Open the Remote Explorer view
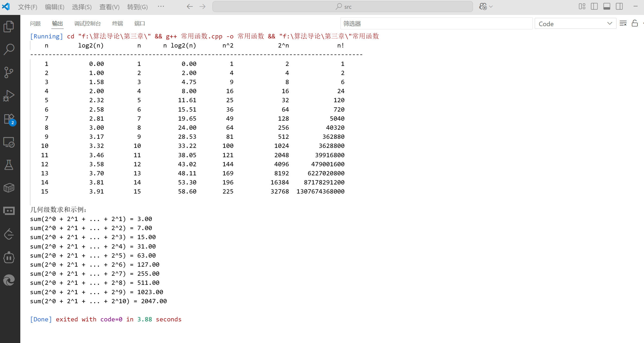The width and height of the screenshot is (644, 343). pos(9,142)
